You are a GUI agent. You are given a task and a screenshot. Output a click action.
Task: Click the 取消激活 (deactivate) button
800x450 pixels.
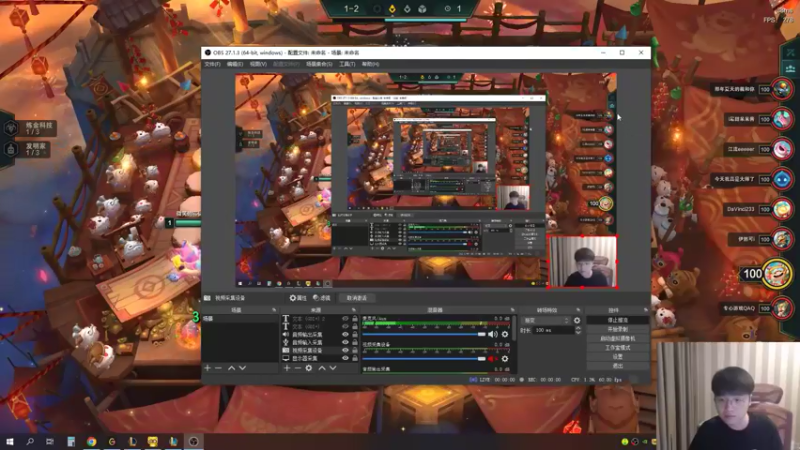pyautogui.click(x=357, y=298)
